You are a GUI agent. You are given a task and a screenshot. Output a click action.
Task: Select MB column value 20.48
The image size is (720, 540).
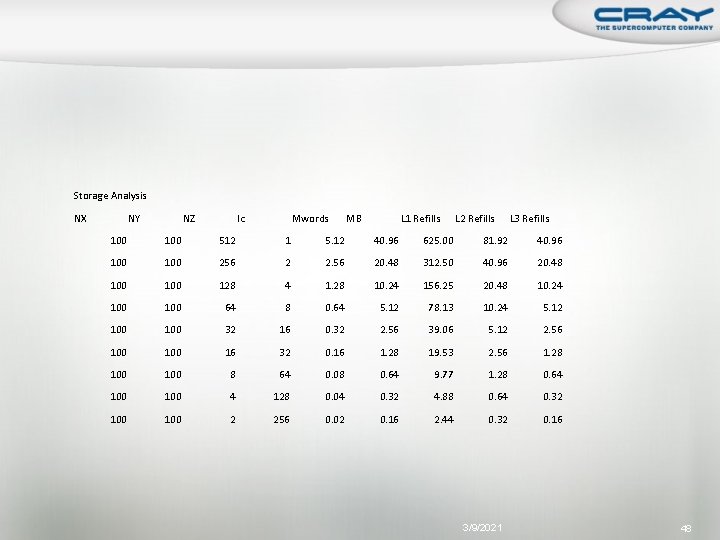(x=386, y=263)
